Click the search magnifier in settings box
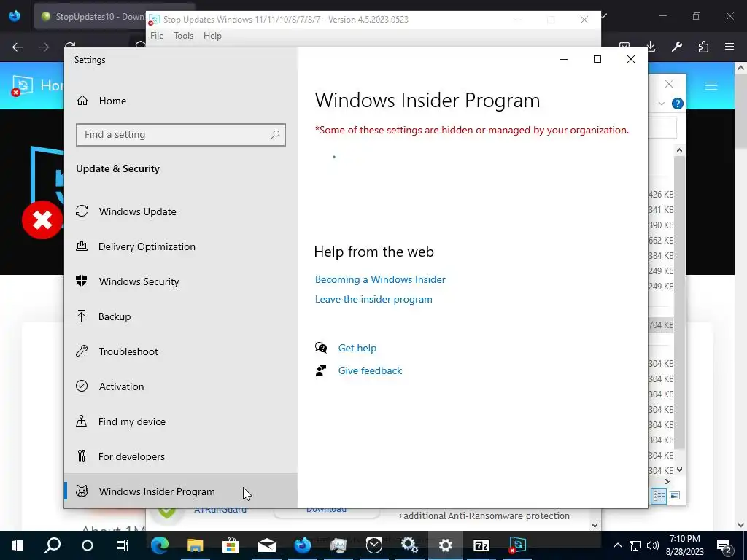Image resolution: width=747 pixels, height=560 pixels. pyautogui.click(x=275, y=135)
